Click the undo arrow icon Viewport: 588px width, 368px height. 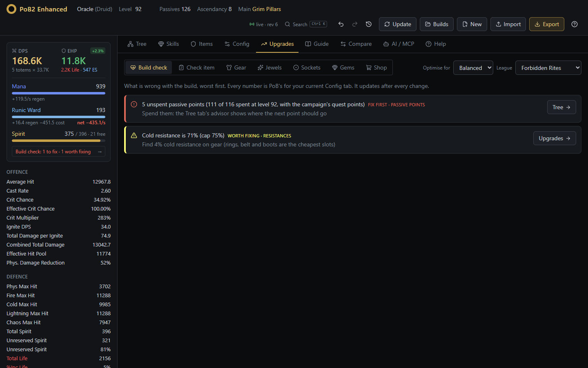tap(341, 24)
